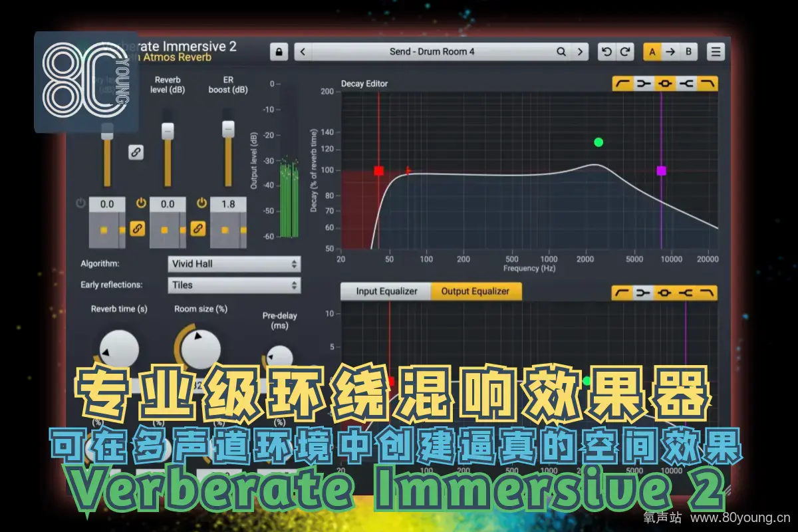Select purple square decay node
The width and height of the screenshot is (798, 532).
coord(661,171)
